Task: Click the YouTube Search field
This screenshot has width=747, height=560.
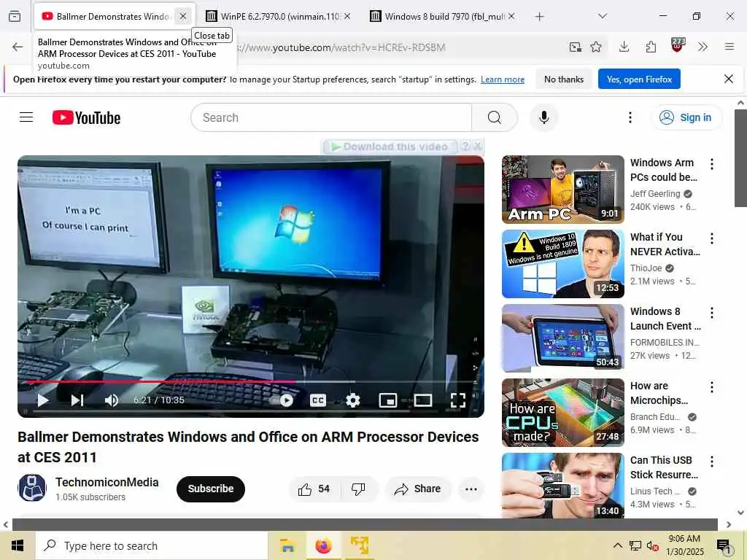Action: pos(331,117)
